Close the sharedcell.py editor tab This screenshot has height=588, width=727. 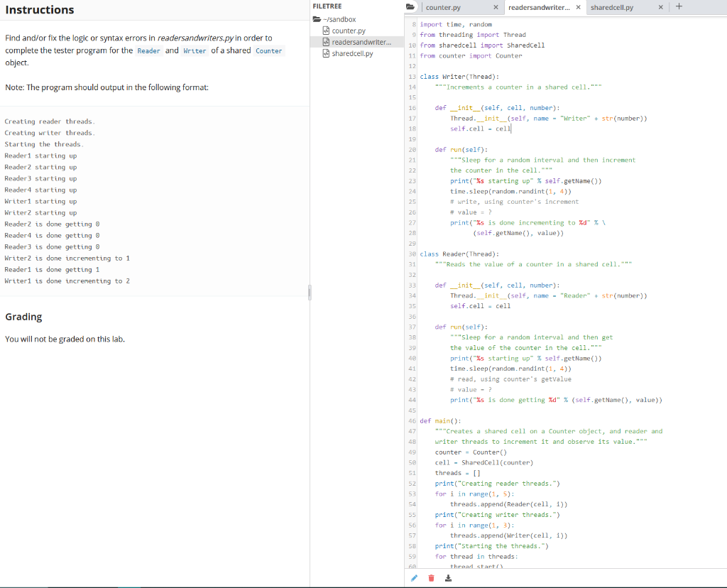[x=661, y=6]
